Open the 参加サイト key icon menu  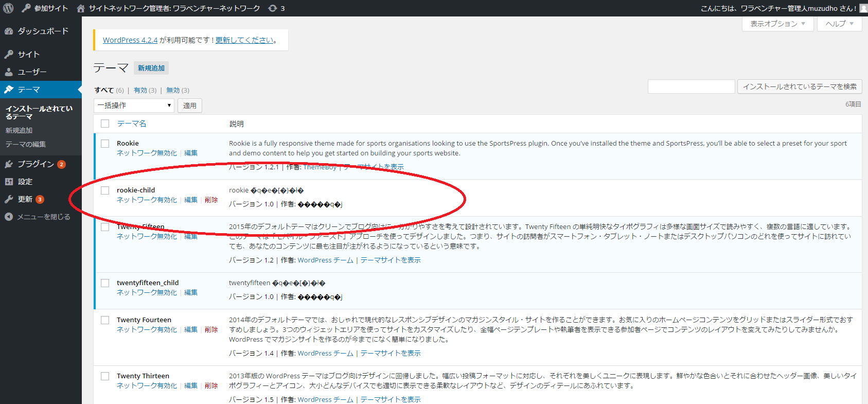coord(26,8)
